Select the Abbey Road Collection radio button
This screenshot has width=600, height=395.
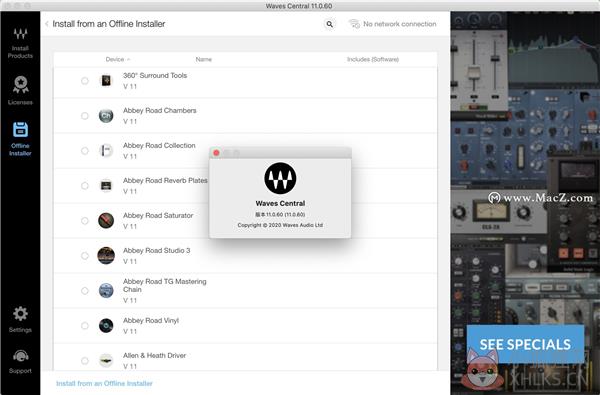click(85, 151)
